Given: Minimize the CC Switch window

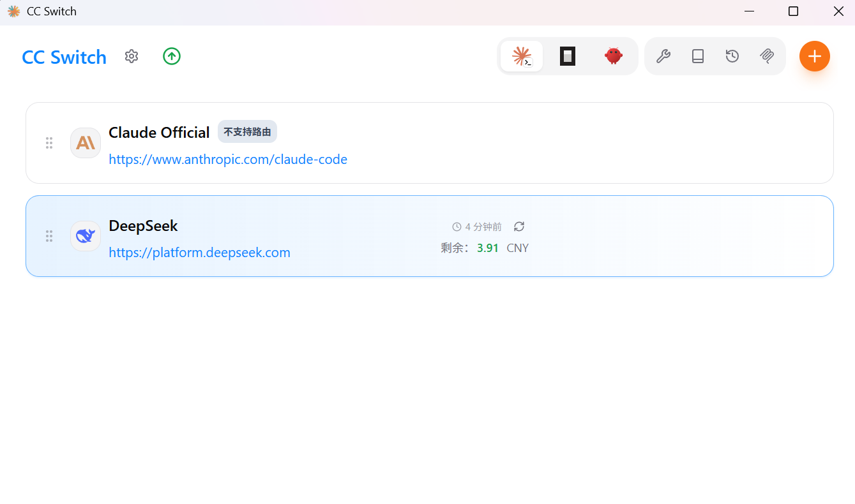Looking at the screenshot, I should 749,11.
